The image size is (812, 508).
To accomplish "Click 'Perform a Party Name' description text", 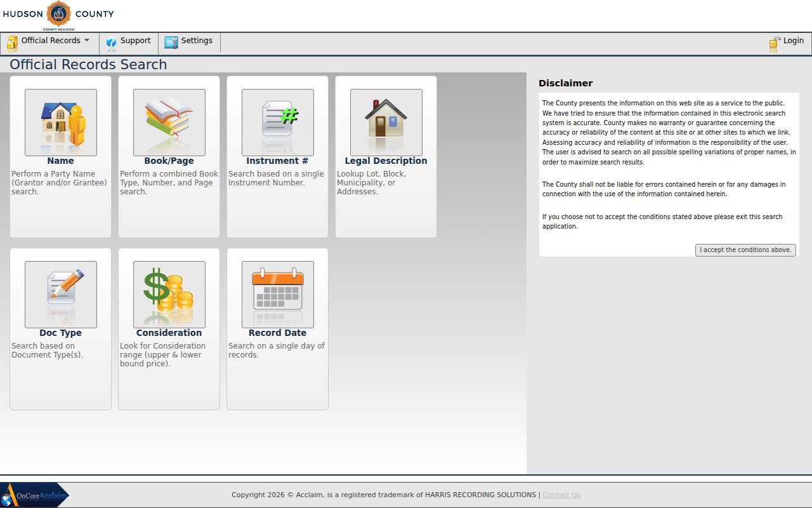I will (x=60, y=183).
